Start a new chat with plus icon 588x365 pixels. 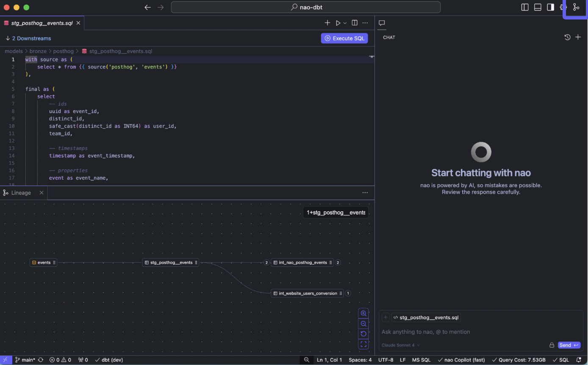[x=578, y=37]
